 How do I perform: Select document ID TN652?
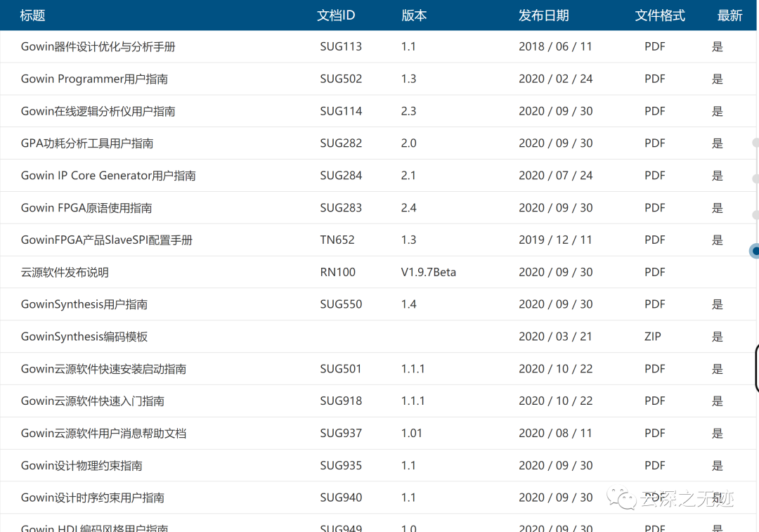[x=337, y=240]
